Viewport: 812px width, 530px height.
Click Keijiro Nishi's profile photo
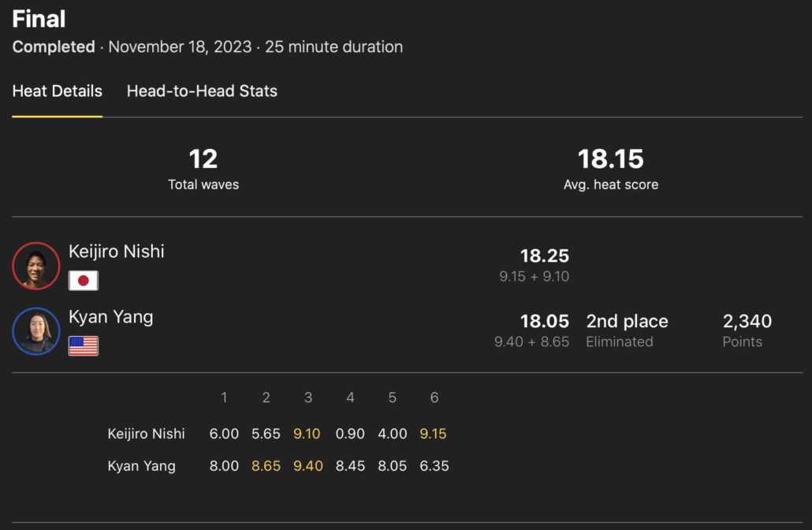pos(36,266)
